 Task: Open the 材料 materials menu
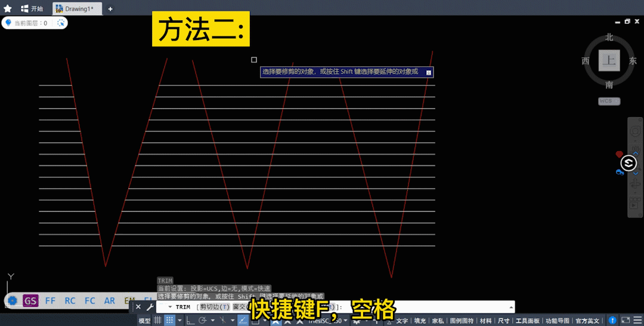[x=485, y=321]
